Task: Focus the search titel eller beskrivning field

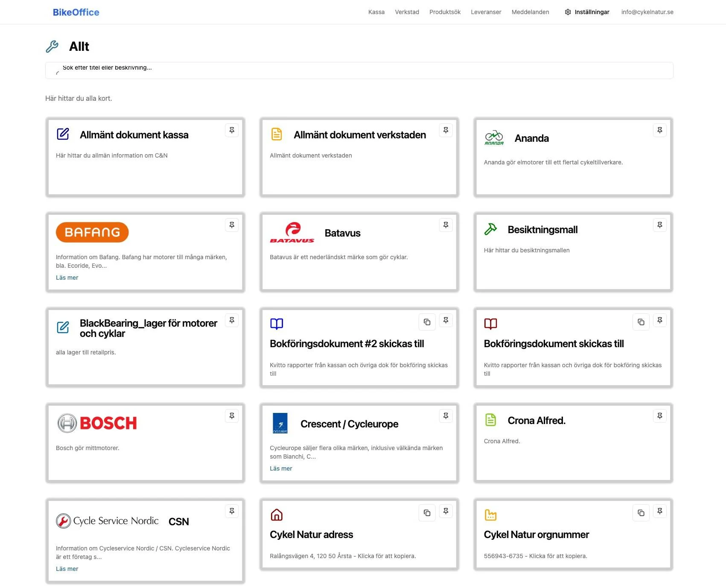Action: click(359, 70)
